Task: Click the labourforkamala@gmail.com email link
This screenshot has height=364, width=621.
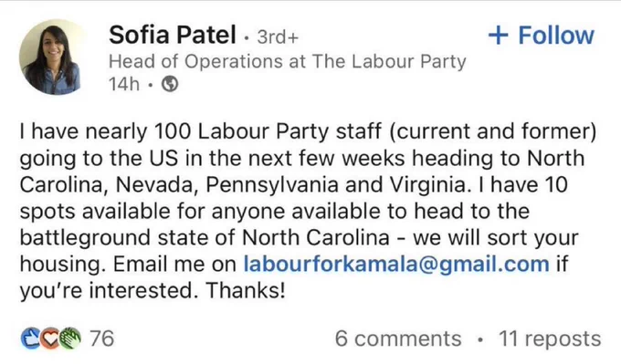Action: [396, 264]
